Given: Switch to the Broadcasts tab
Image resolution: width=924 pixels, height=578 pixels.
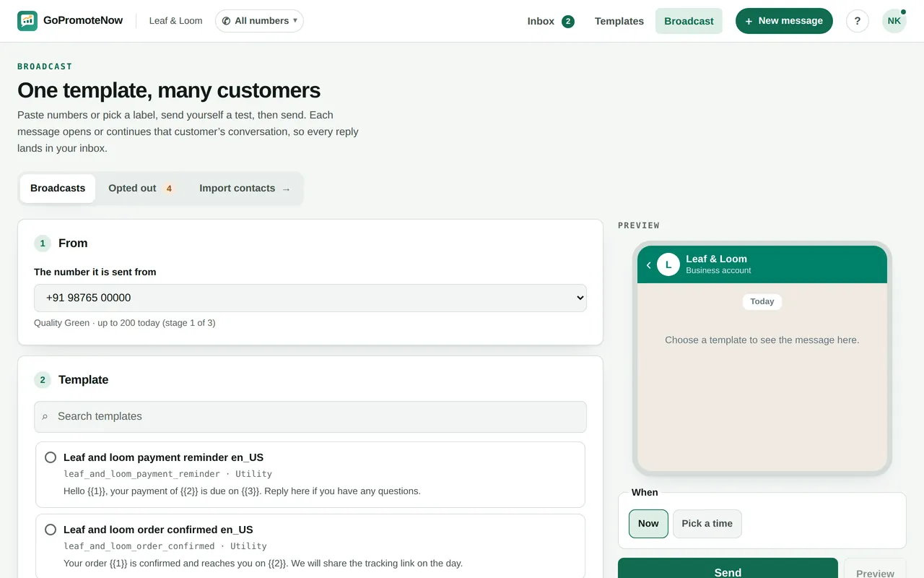Looking at the screenshot, I should click(58, 189).
